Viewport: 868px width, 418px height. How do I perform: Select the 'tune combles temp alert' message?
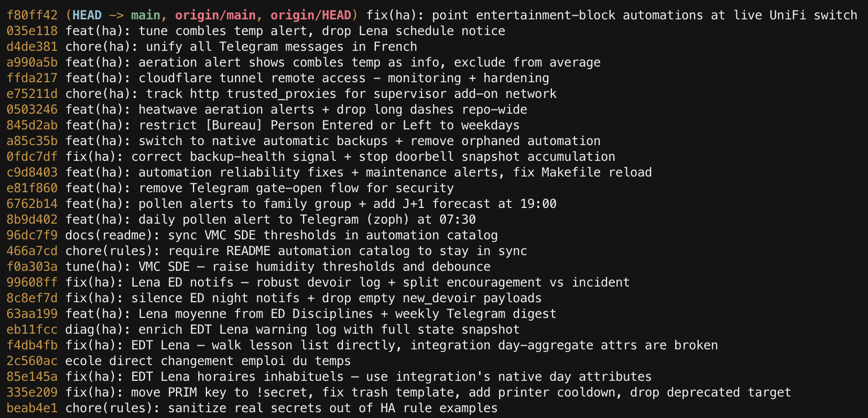(x=285, y=31)
